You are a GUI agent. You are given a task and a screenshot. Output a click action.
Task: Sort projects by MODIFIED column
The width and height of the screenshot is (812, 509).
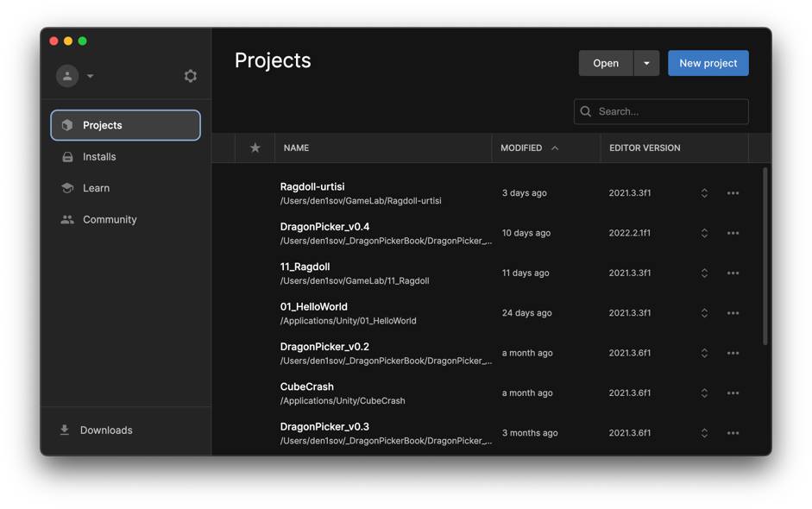pyautogui.click(x=521, y=148)
